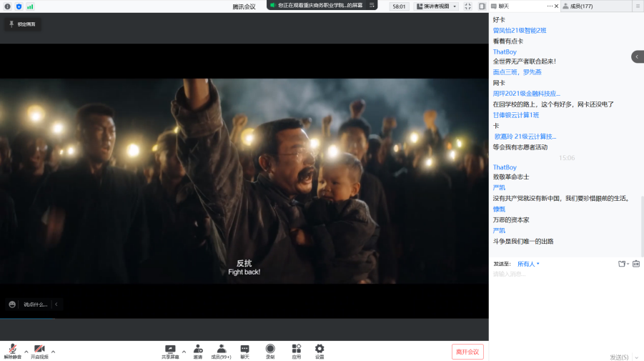Screen dimensions: 644x361
Task: Open members list from bottom toolbar
Action: click(221, 349)
